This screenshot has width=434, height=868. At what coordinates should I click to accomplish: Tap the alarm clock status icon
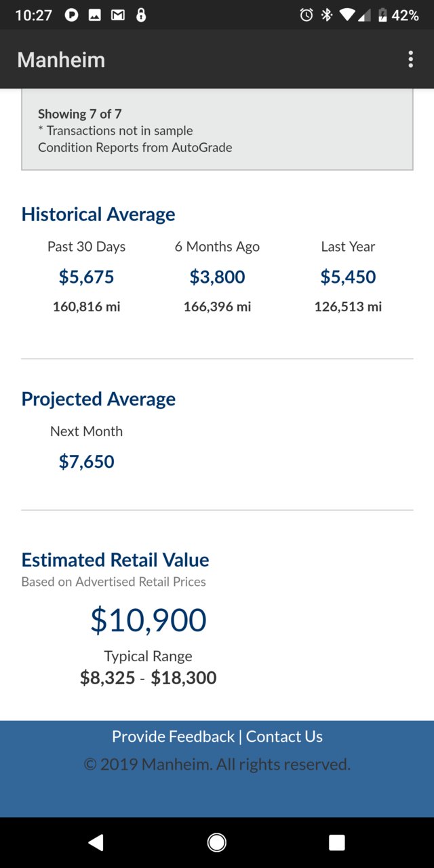pyautogui.click(x=307, y=15)
